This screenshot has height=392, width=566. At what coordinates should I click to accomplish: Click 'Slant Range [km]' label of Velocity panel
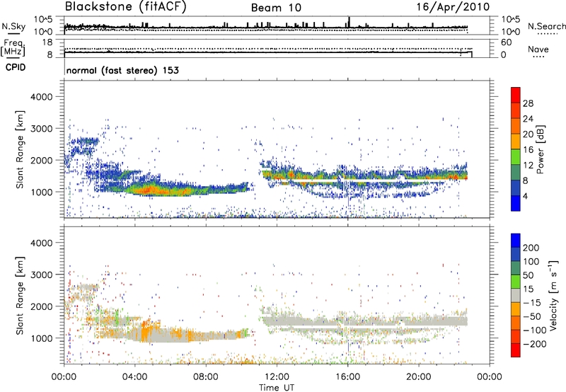coord(20,296)
